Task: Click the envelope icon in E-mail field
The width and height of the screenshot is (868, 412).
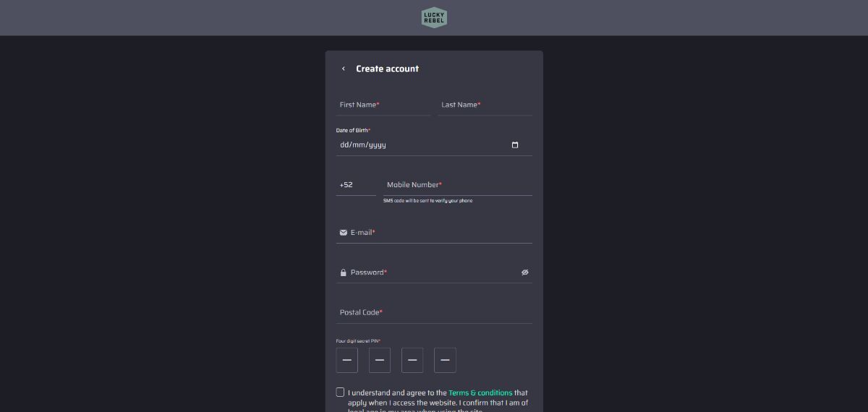Action: [343, 233]
